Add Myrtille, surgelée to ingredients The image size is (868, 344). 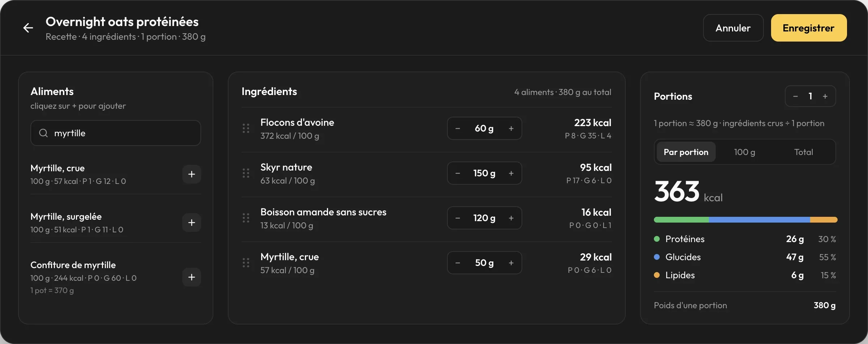pyautogui.click(x=192, y=223)
